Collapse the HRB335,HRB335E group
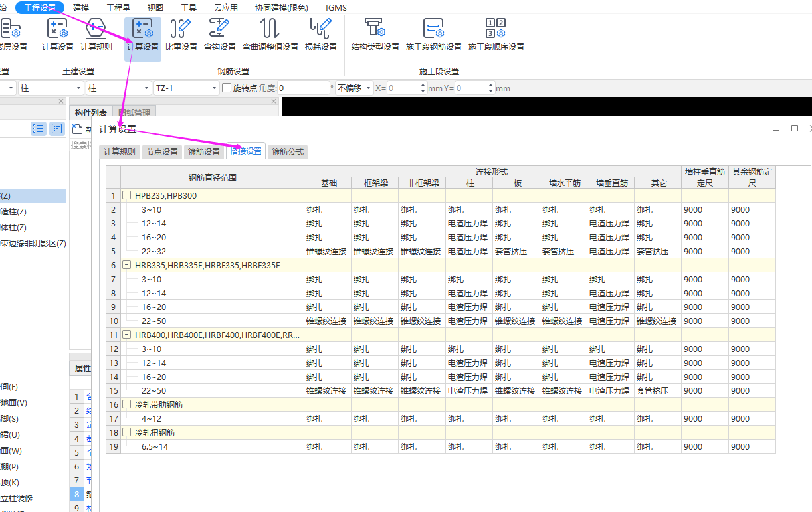Screen dimensions: 812x512 pyautogui.click(x=126, y=265)
